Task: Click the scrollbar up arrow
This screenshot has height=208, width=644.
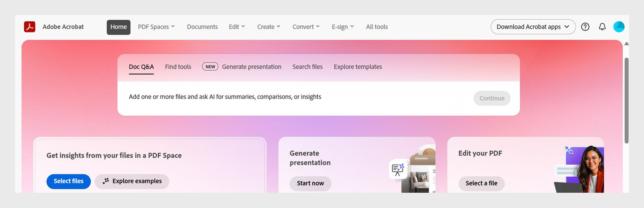Action: pyautogui.click(x=626, y=43)
